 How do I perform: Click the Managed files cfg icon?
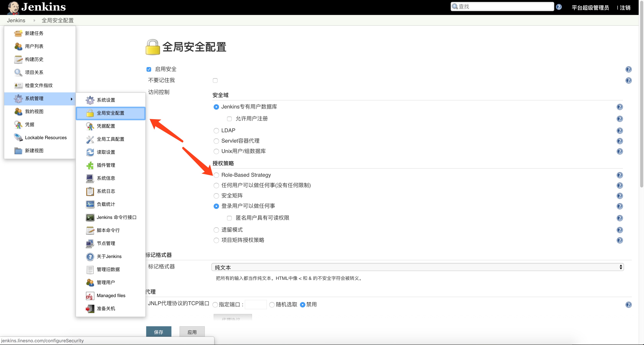(x=90, y=296)
